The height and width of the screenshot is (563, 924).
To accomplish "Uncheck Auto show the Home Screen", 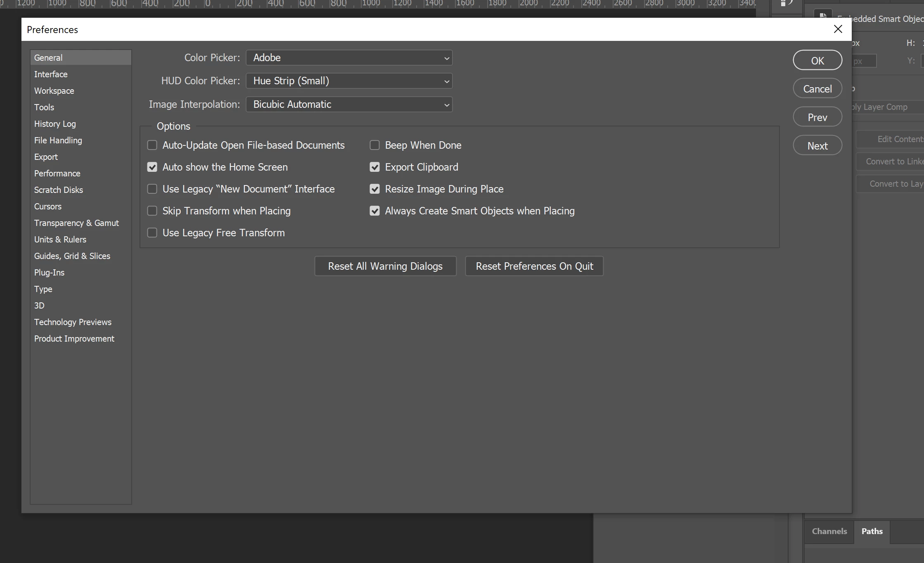I will (152, 167).
